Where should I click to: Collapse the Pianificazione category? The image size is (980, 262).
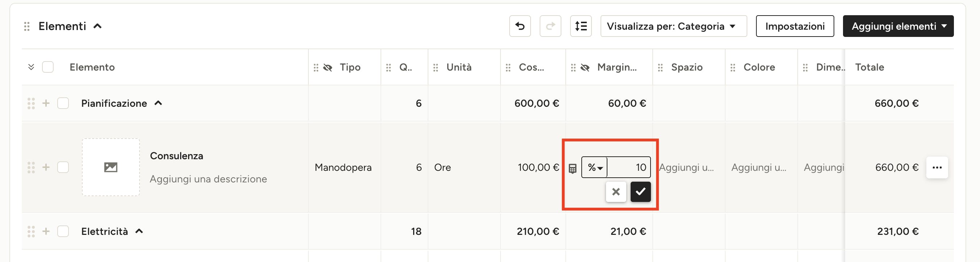158,103
